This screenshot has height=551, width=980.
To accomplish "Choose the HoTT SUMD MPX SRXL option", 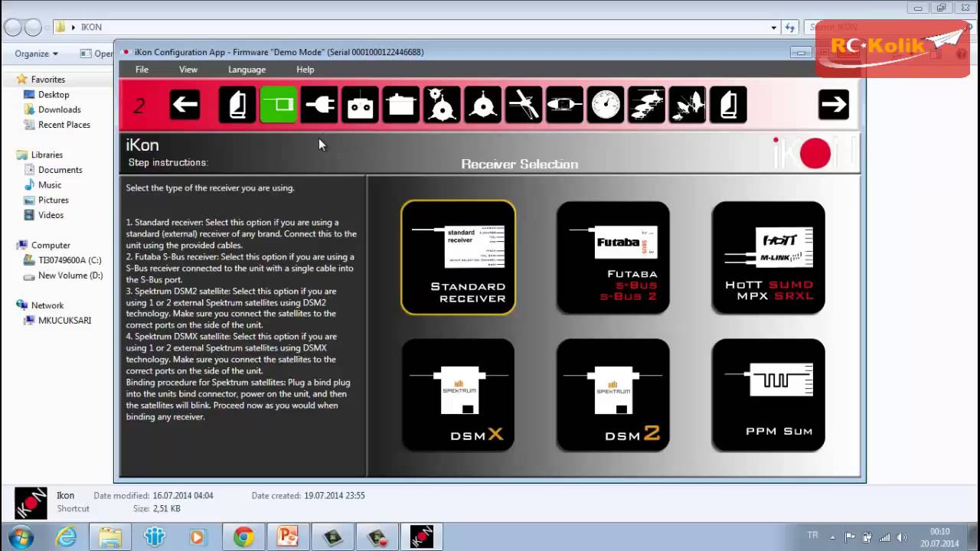I will (769, 258).
